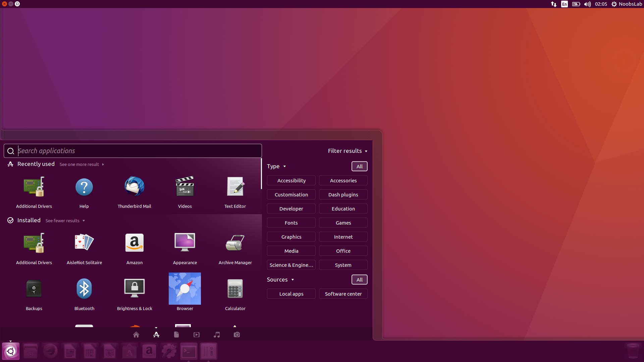Switch to the Music lens tab
This screenshot has height=362, width=644.
click(x=217, y=335)
